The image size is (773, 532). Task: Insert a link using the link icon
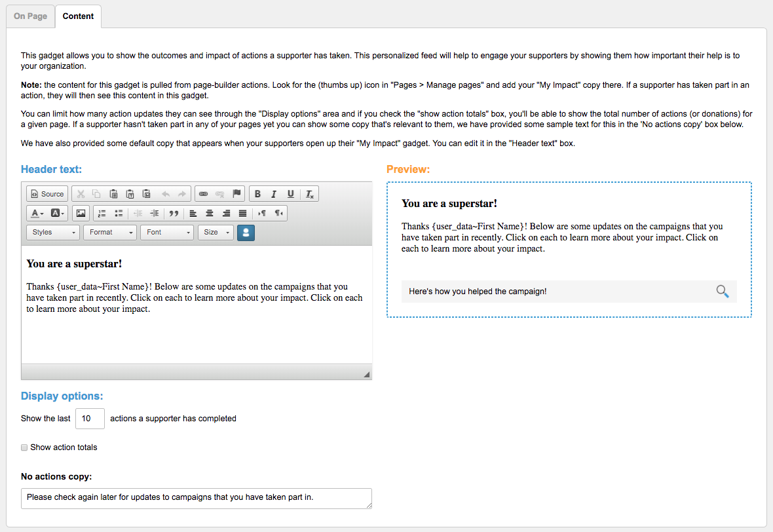tap(203, 194)
